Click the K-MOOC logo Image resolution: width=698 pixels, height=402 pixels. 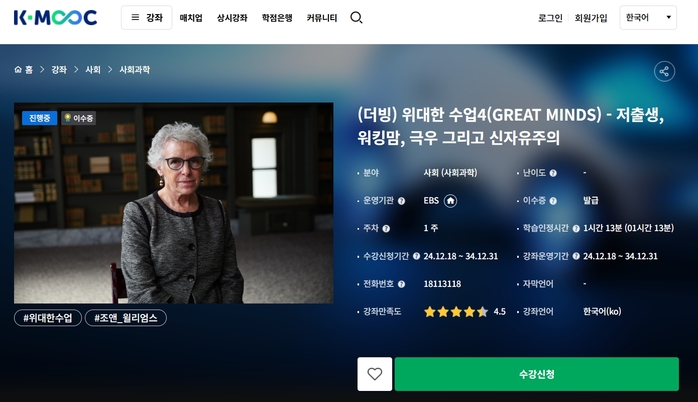(55, 17)
